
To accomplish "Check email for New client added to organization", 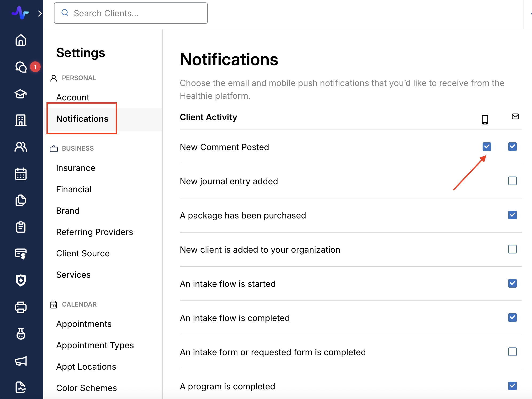I will point(512,249).
